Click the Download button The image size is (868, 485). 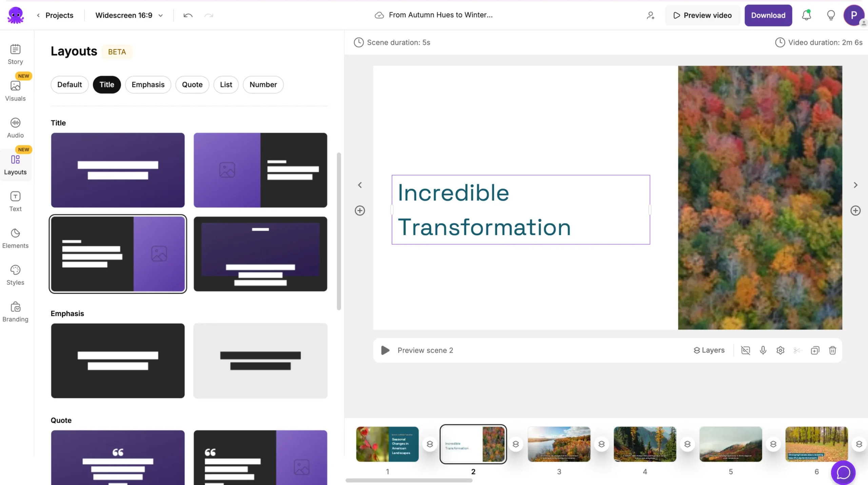[x=768, y=15]
